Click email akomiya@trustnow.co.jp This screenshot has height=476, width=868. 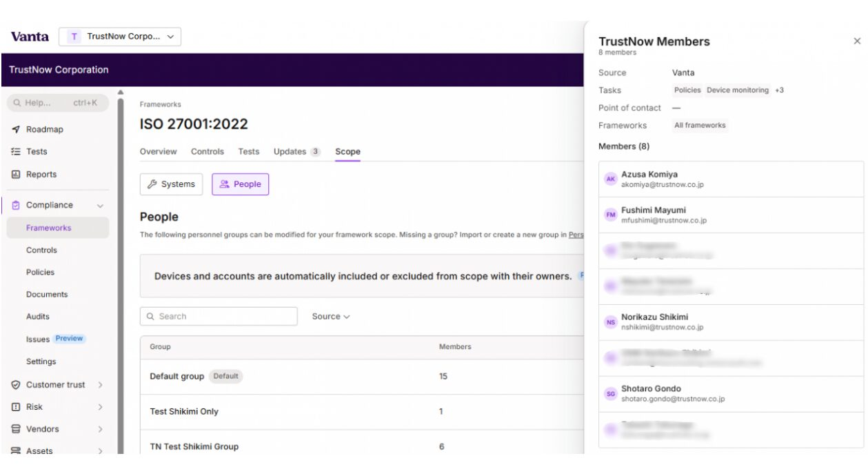tap(663, 185)
